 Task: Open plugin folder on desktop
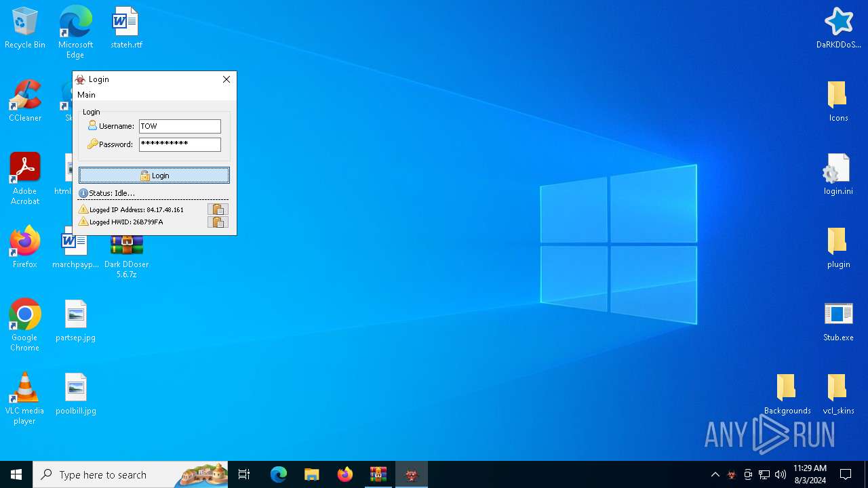click(838, 247)
